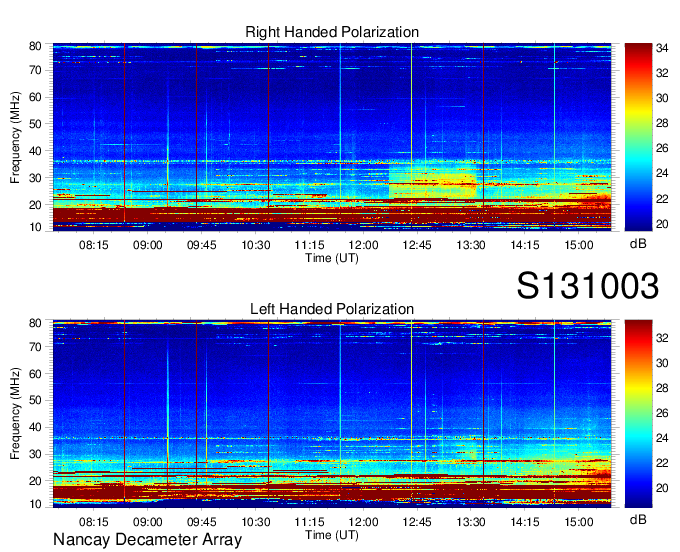
Task: Click 15:00 tick on right-handed time axis
Action: (579, 245)
